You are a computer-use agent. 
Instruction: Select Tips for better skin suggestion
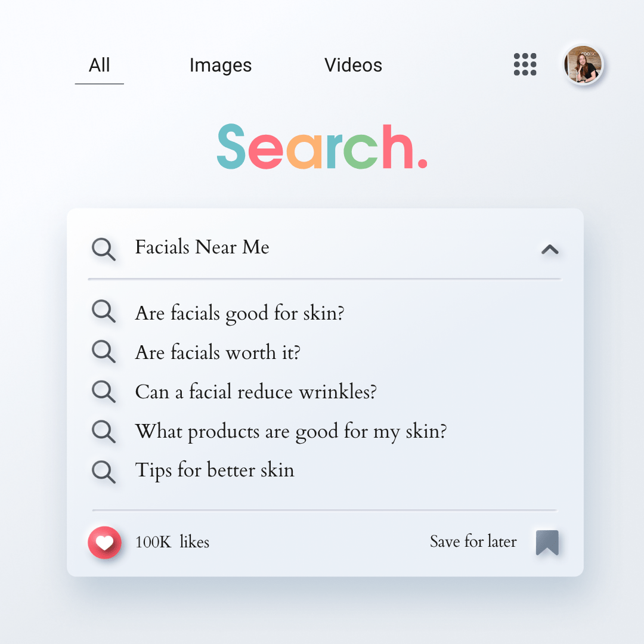coord(215,470)
